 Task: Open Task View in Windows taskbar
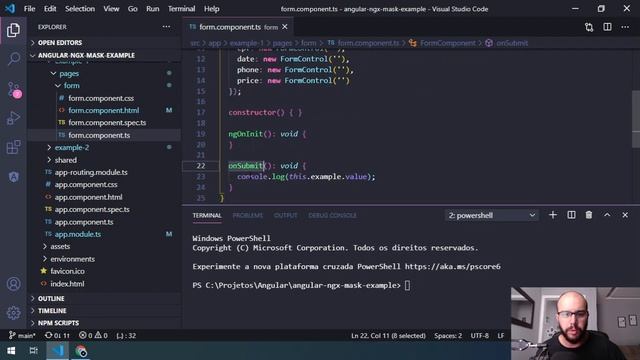[x=33, y=351]
